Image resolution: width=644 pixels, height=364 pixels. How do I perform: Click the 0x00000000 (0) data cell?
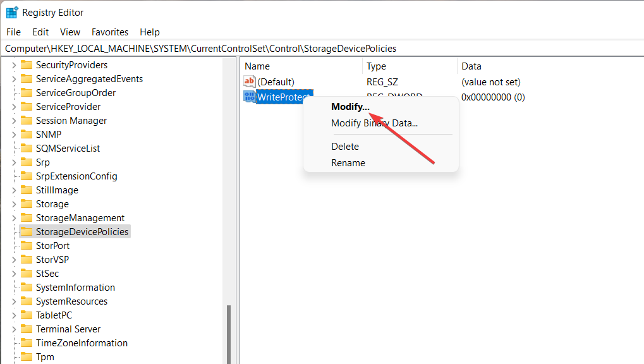tap(493, 97)
